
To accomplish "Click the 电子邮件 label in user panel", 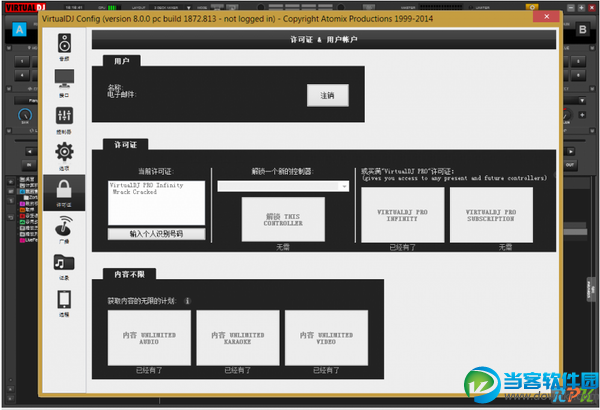I will [x=122, y=95].
